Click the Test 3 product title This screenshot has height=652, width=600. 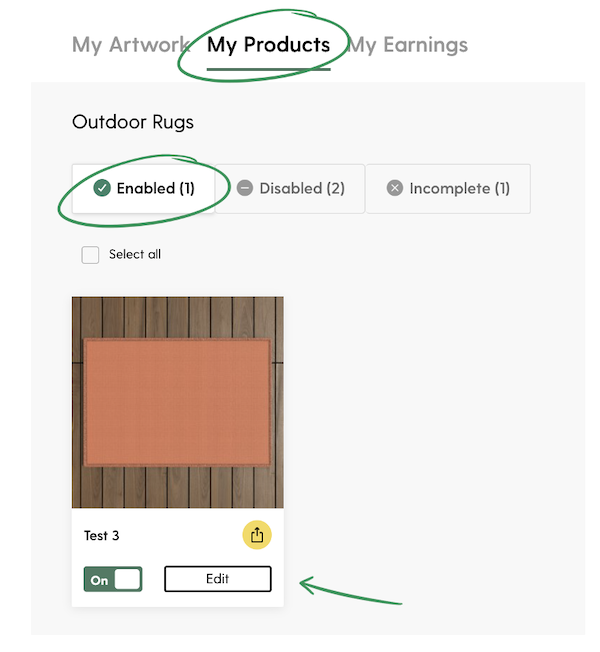[x=102, y=536]
